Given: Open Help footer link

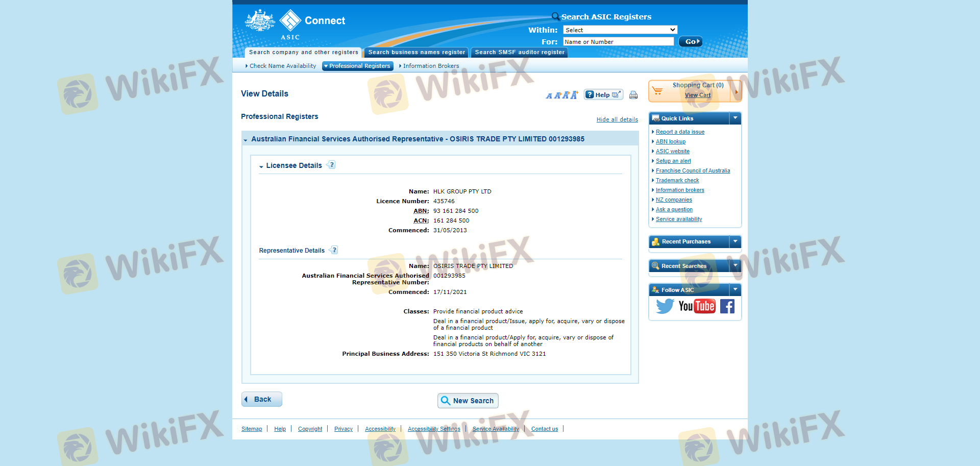Looking at the screenshot, I should click(280, 429).
